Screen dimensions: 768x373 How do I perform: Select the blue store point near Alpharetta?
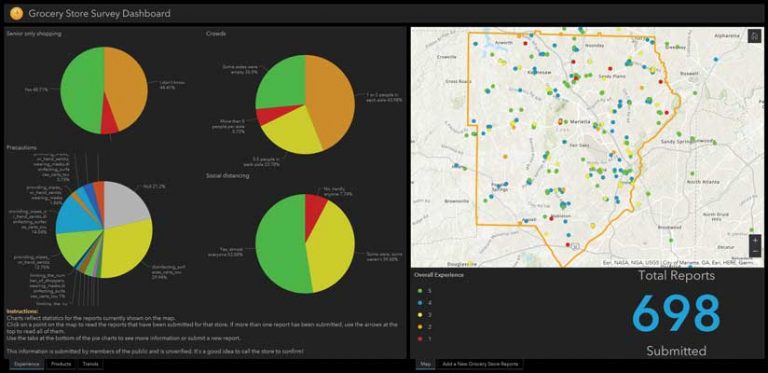(716, 59)
